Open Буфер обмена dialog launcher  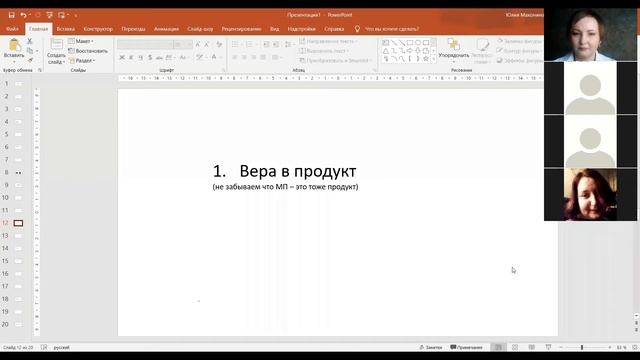pos(40,70)
